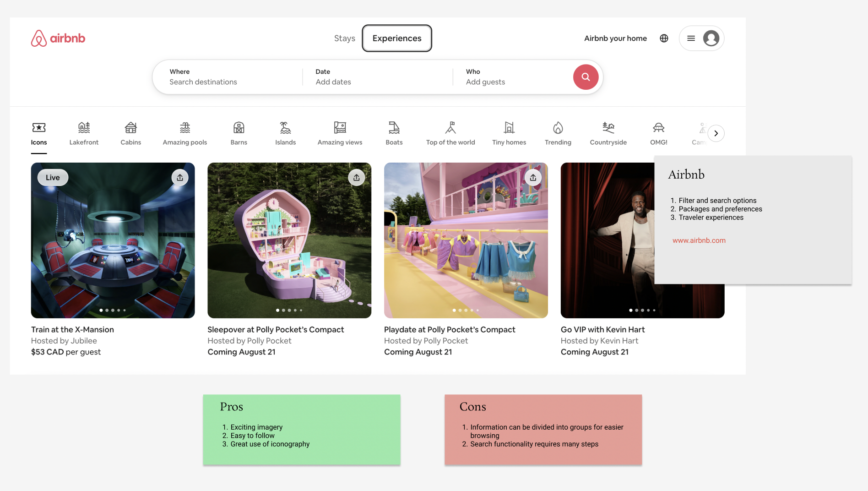Click the user profile avatar

[x=711, y=38]
